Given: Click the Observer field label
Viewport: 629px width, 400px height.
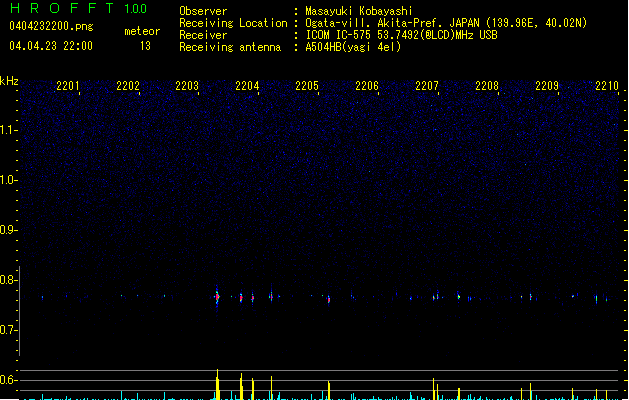Looking at the screenshot, I should click(203, 11).
